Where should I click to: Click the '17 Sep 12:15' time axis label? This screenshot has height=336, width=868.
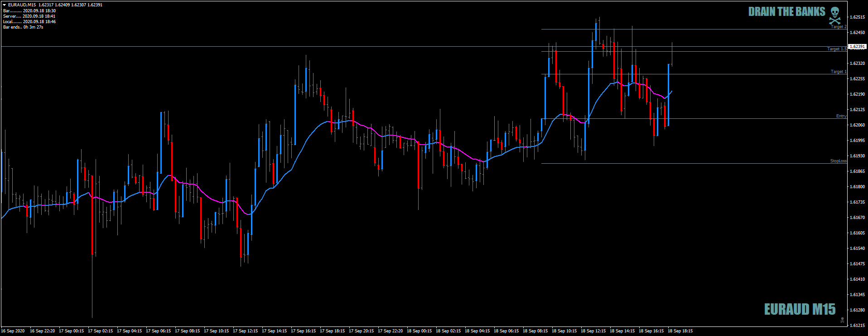pos(246,331)
